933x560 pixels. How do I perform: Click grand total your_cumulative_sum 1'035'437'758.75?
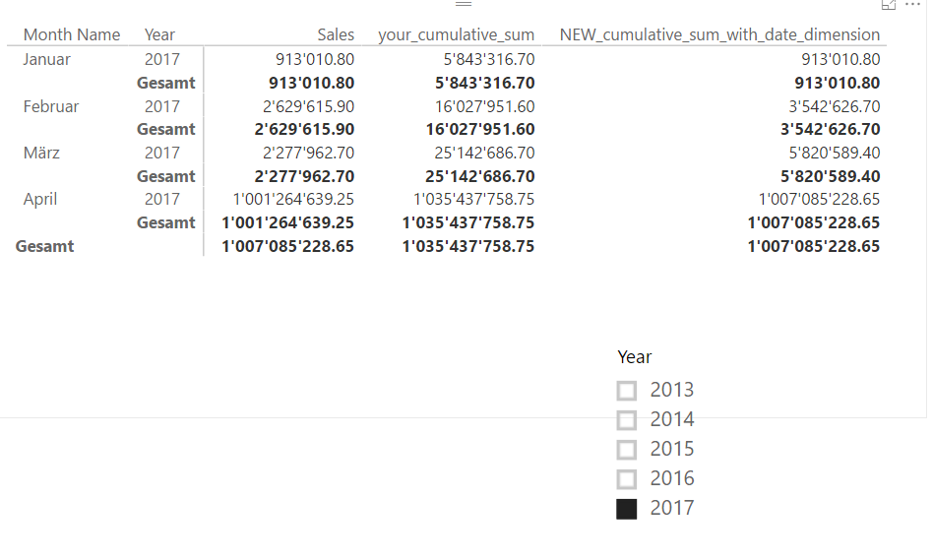[x=468, y=246]
